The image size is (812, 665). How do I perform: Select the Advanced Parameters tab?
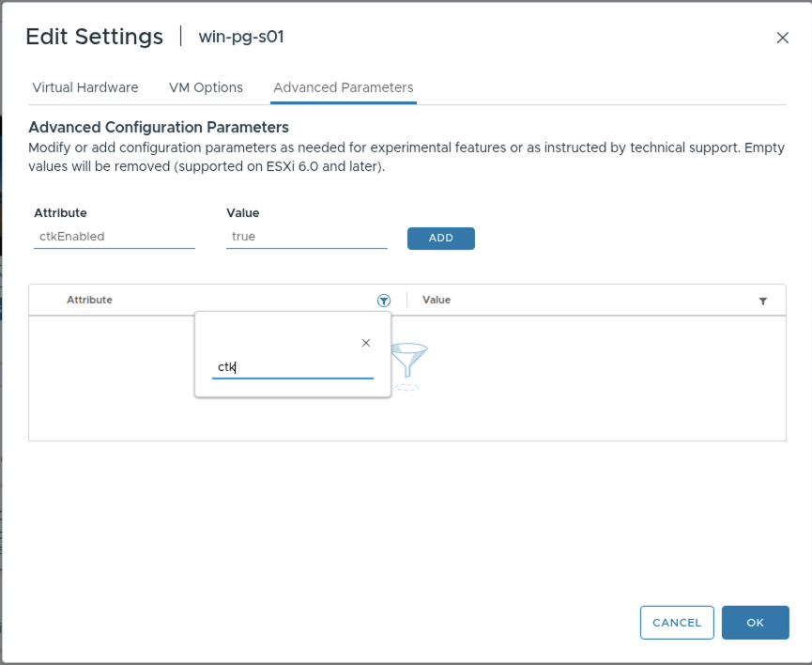344,87
